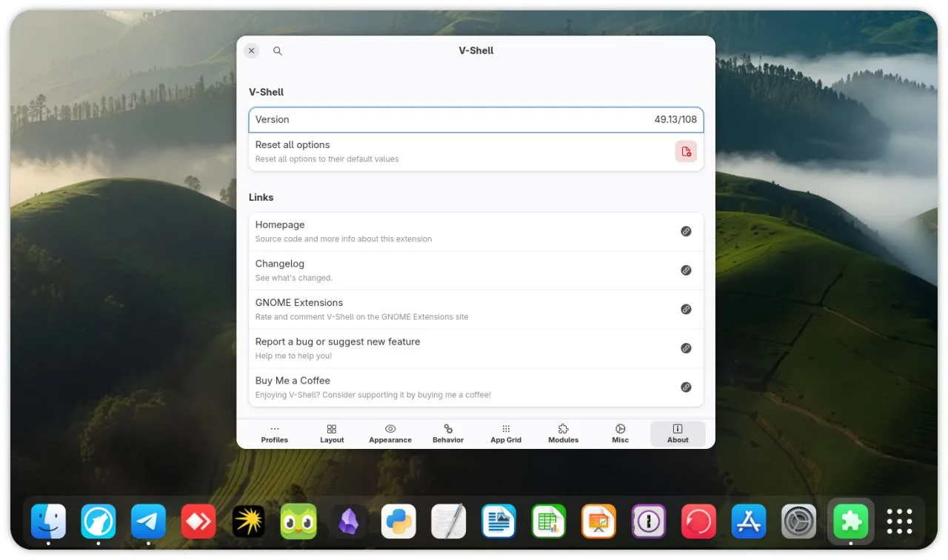Click the red circular arrow dock icon
This screenshot has width=948, height=560.
point(699,521)
